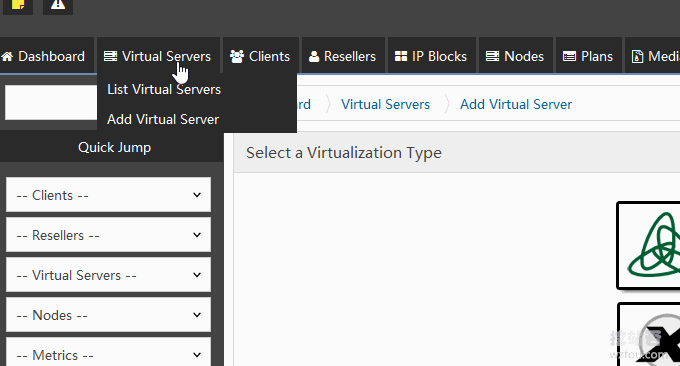Screen dimensions: 680x366
Task: Expand the -- Metrics -- quick jump dropdown
Action: click(x=108, y=352)
